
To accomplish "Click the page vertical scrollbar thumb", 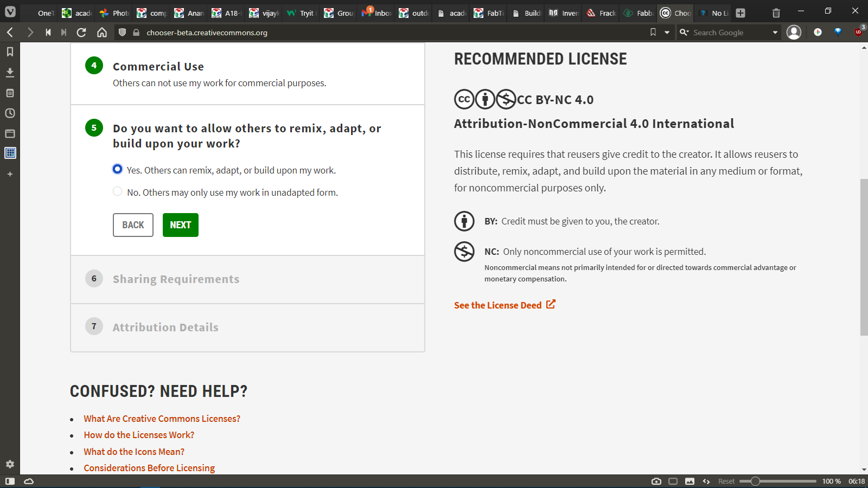I will (x=864, y=257).
